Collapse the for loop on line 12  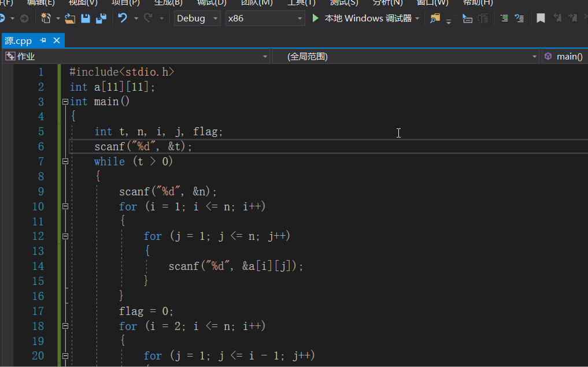point(65,236)
